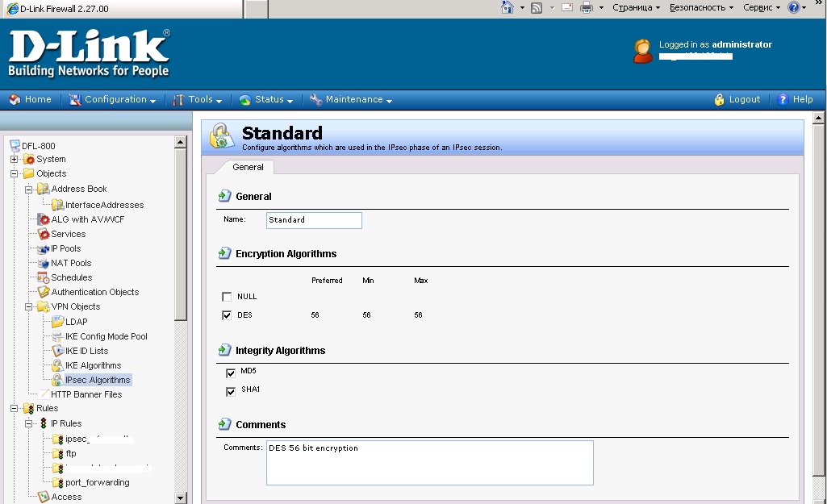Click browser RSS feeds icon

coord(537,7)
